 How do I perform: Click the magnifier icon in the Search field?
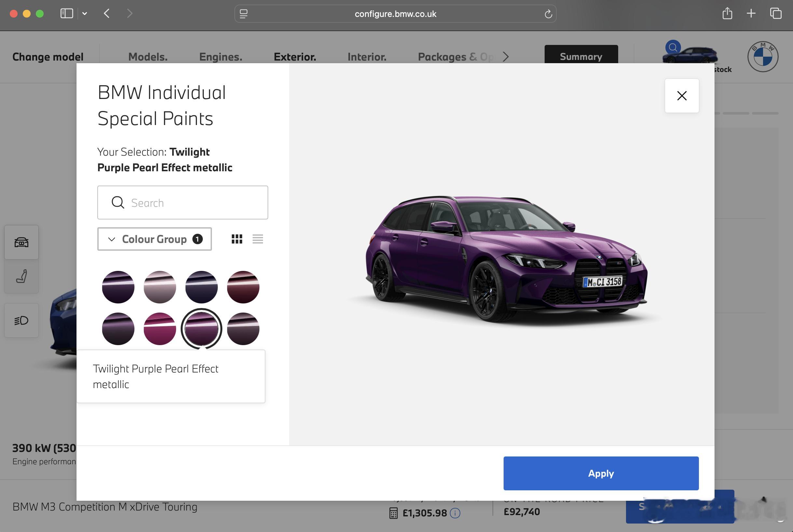[x=118, y=203]
